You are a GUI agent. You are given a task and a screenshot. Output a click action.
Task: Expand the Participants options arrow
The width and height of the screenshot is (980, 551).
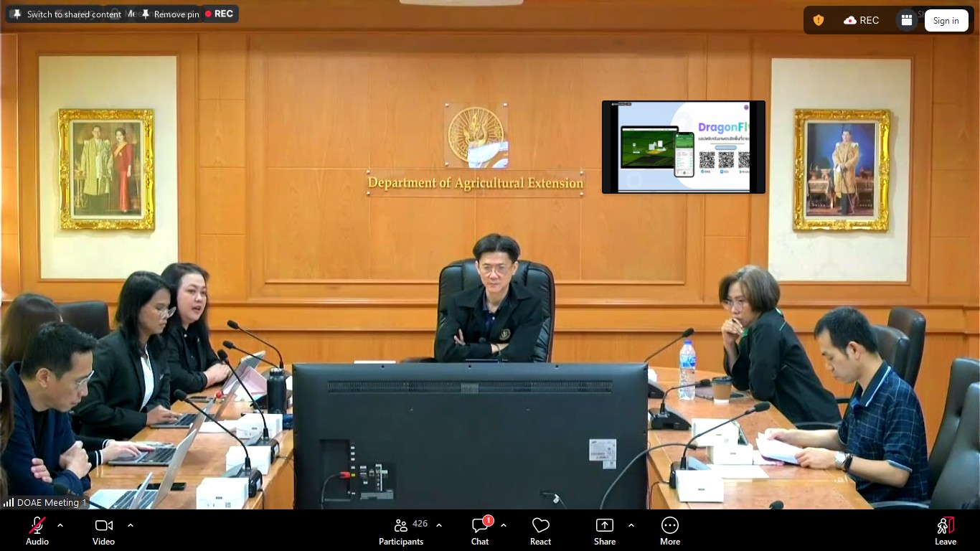pos(439,525)
